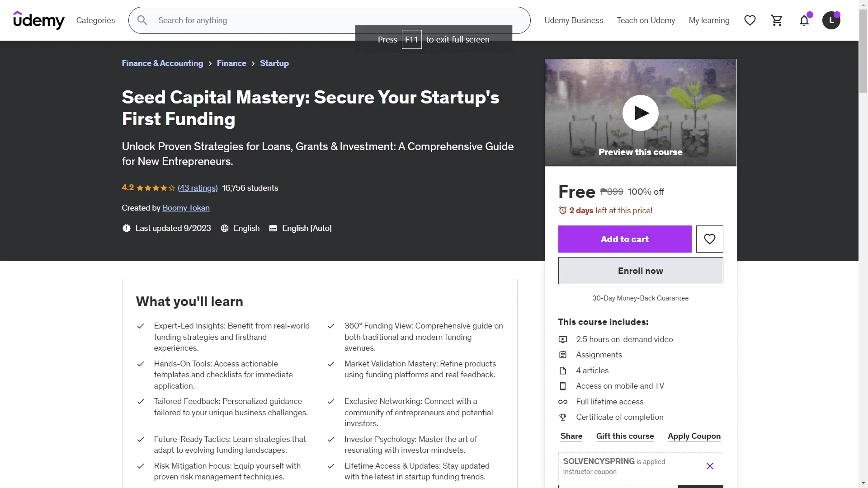Remove the SOLVENCYSPRING coupon
This screenshot has width=868, height=488.
tap(710, 466)
